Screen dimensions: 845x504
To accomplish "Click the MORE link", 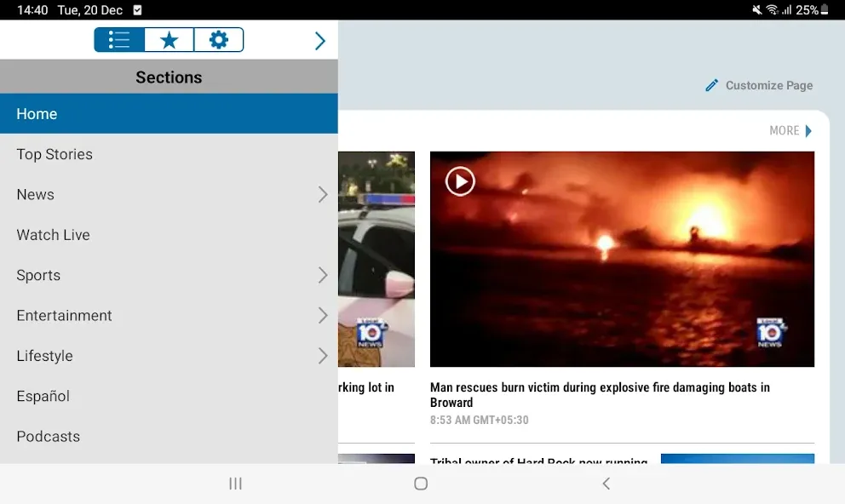I will click(790, 131).
